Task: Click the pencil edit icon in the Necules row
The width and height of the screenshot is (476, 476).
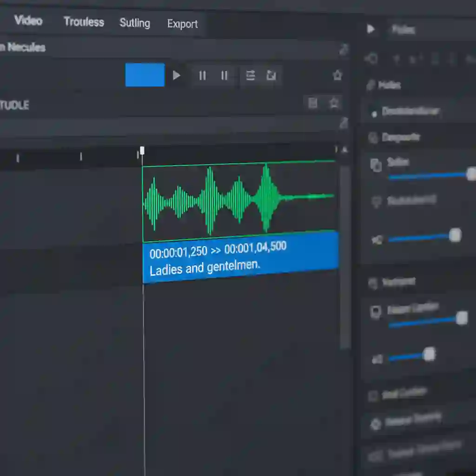Action: 344,50
